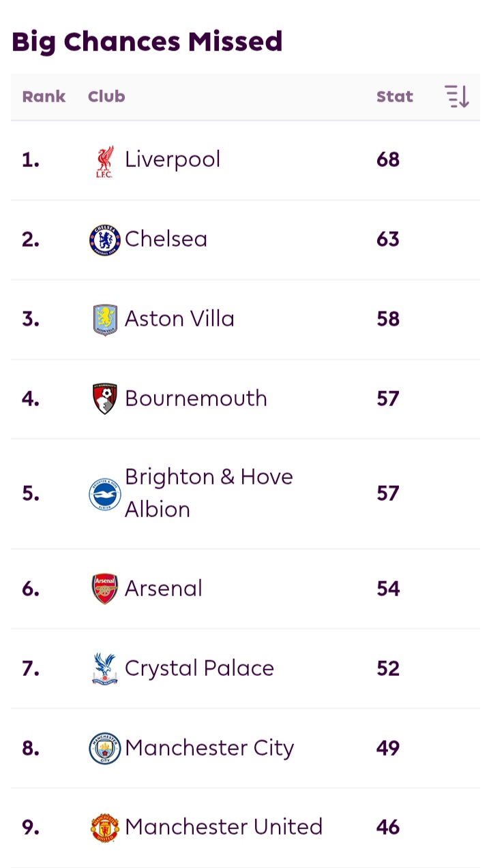Open the Aston Villa club name
The height and width of the screenshot is (868, 491).
pyautogui.click(x=179, y=319)
